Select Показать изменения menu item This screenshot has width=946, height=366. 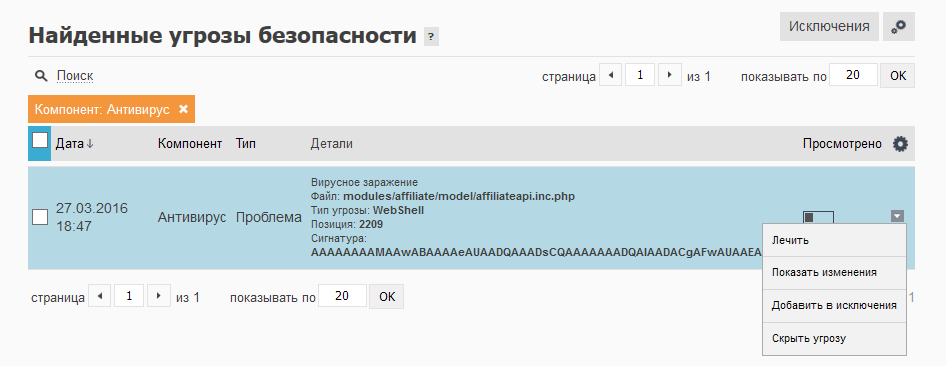tap(834, 273)
